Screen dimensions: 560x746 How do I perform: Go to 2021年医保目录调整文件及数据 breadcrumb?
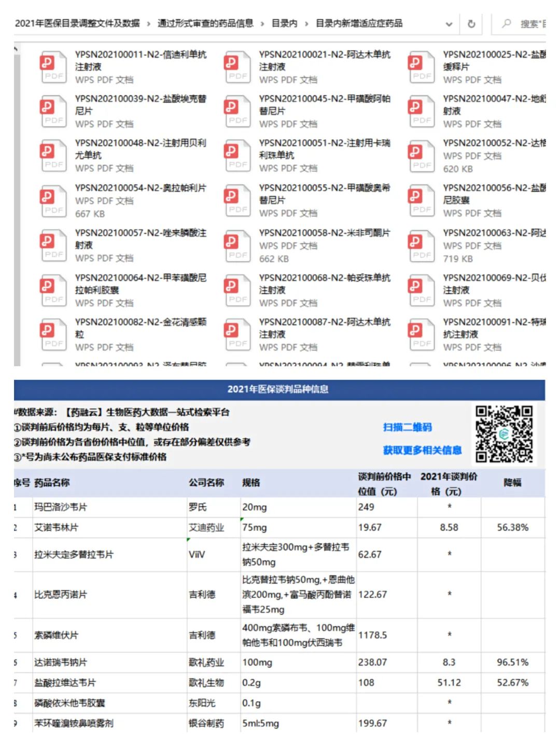(x=77, y=23)
